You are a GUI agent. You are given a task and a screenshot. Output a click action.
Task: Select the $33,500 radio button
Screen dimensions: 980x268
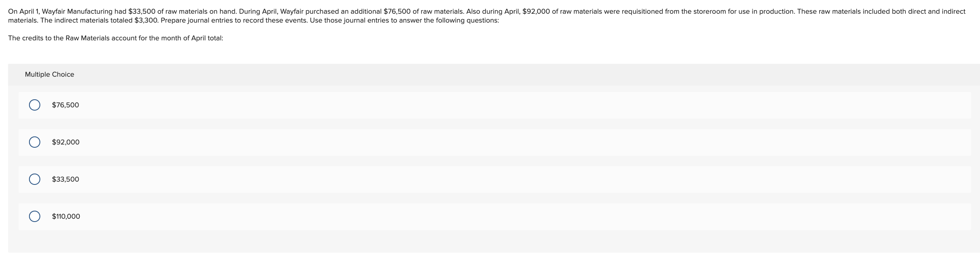(x=35, y=179)
